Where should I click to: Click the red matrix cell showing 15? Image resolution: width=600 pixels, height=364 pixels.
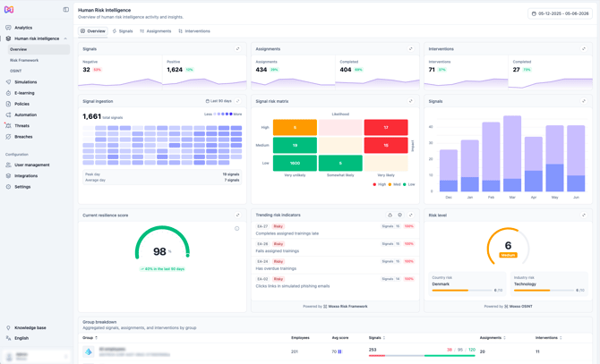386,145
